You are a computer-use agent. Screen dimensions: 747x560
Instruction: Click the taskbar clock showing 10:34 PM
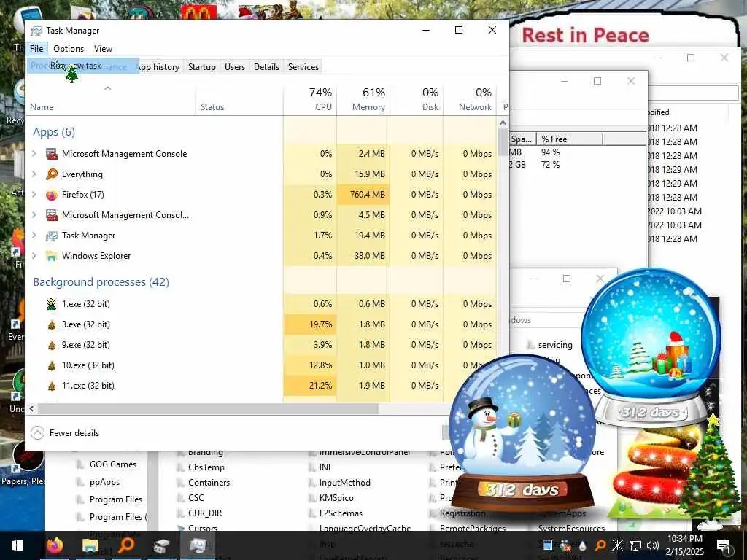pos(685,545)
